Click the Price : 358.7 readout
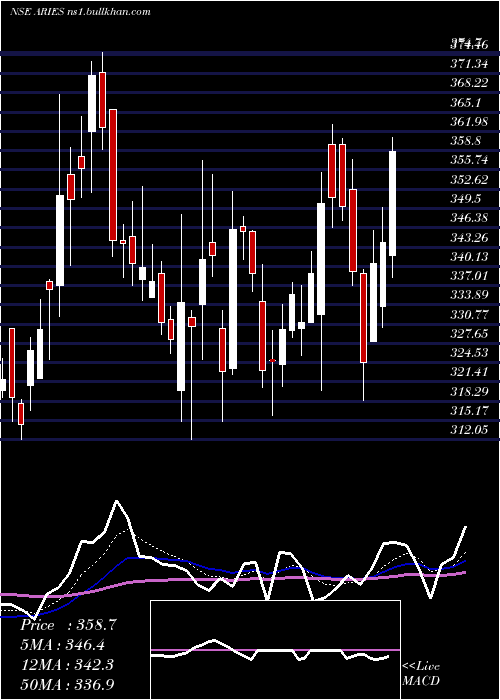 point(69,625)
